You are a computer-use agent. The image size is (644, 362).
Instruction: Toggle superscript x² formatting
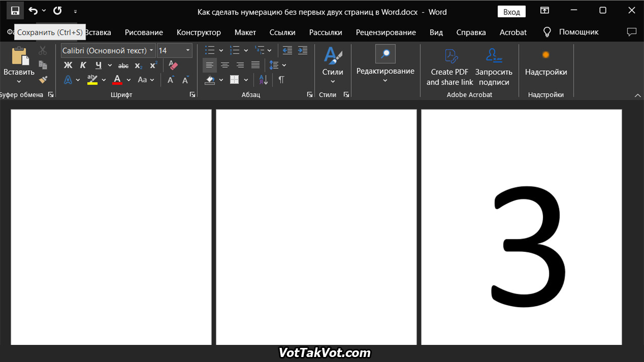tap(153, 65)
